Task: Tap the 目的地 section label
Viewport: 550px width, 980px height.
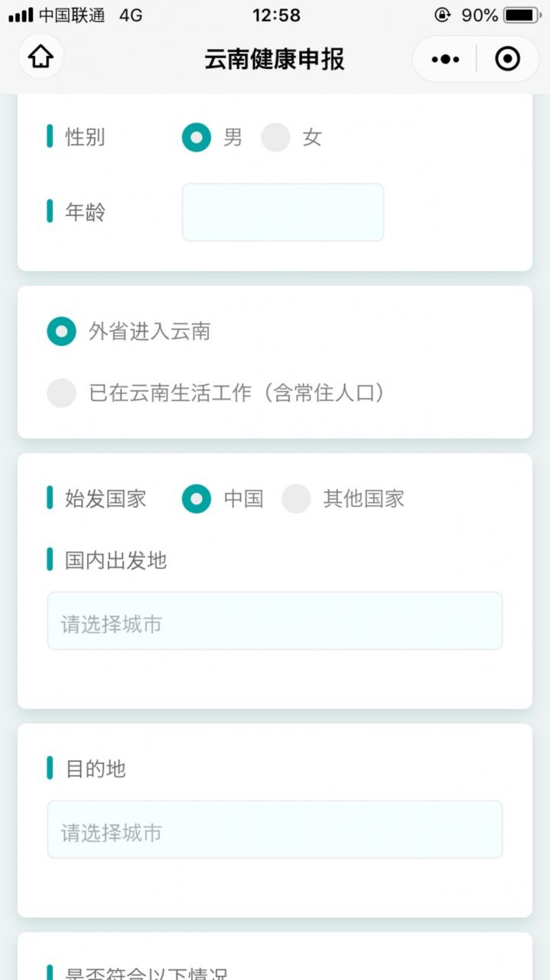Action: [96, 769]
